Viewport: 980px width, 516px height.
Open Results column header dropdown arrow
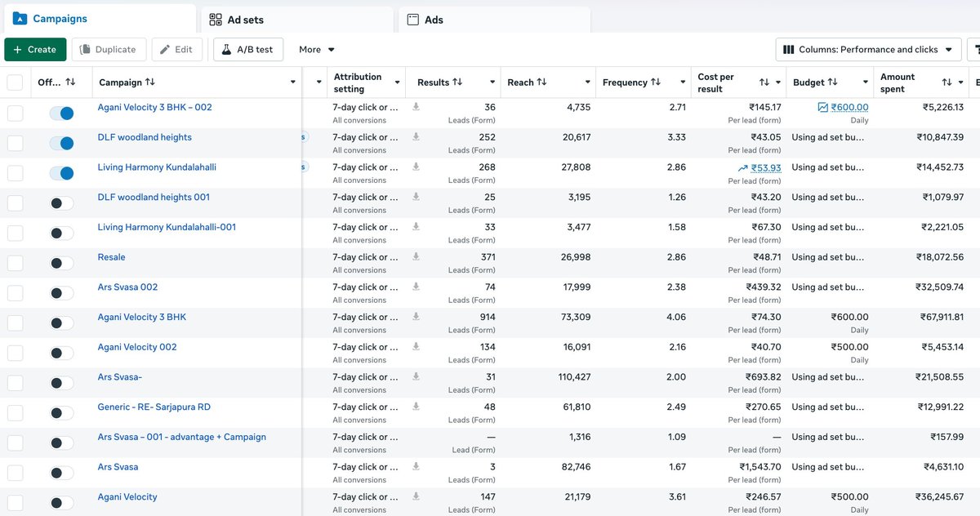point(492,82)
